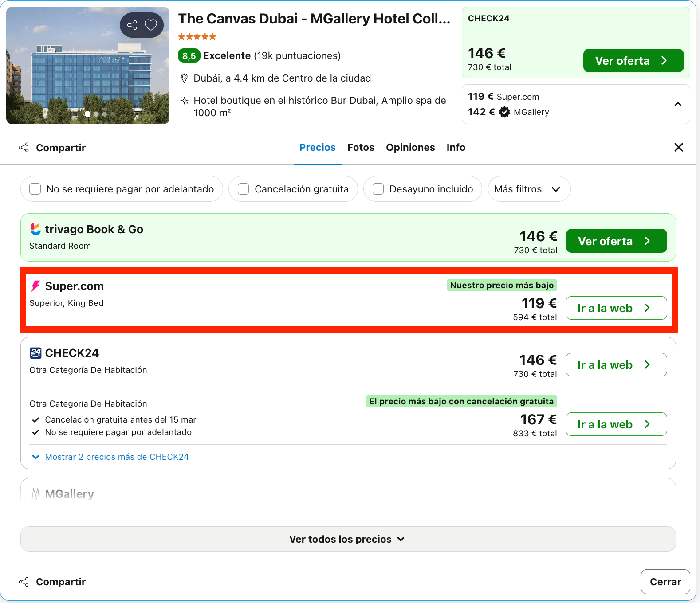Image resolution: width=700 pixels, height=603 pixels.
Task: Toggle the Desayuno incluido checkbox
Action: click(378, 189)
